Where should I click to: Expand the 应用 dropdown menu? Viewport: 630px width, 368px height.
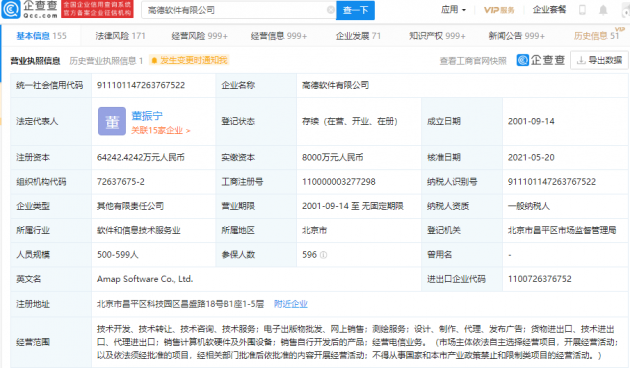point(453,10)
